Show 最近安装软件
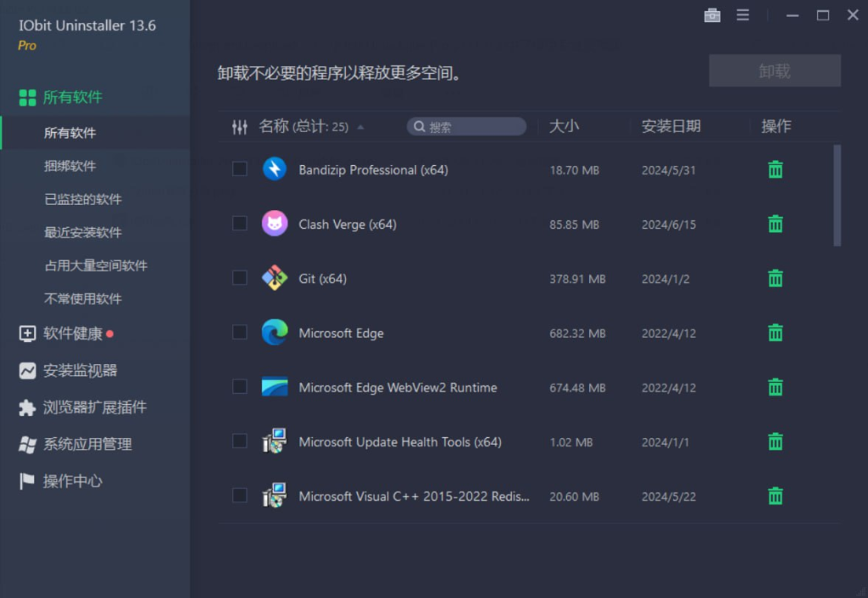Screen dimensions: 868x598 tap(83, 232)
